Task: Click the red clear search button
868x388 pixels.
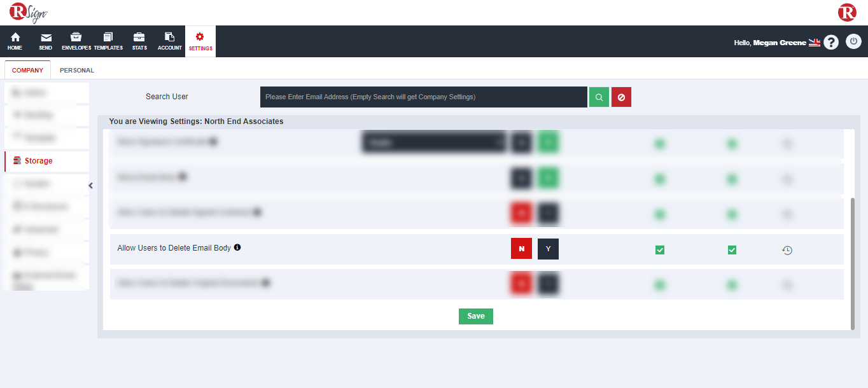Action: coord(621,97)
